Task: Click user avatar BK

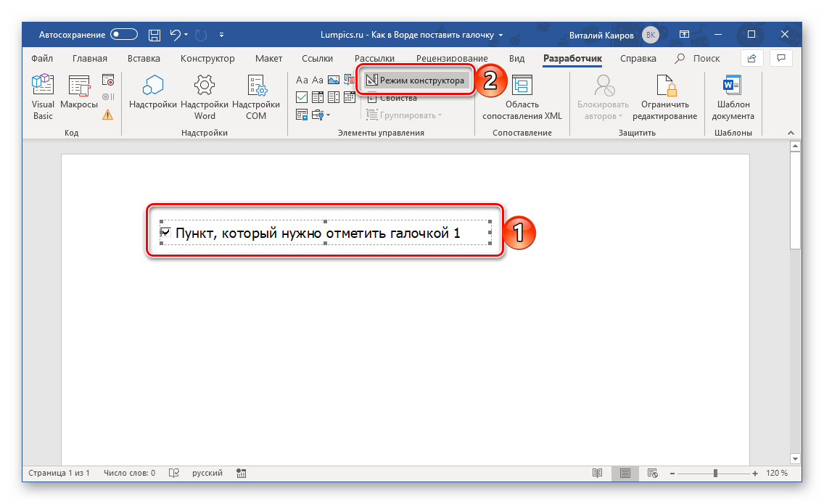Action: pos(651,36)
